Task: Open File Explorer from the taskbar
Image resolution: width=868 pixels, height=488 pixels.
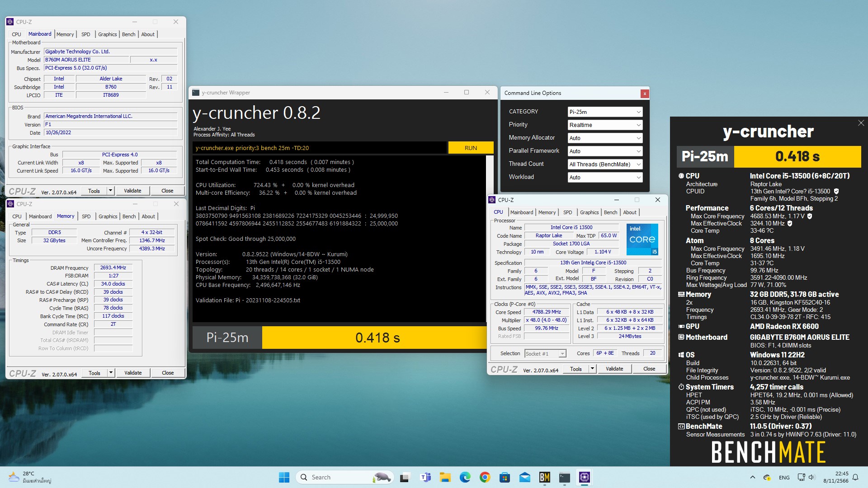Action: (x=445, y=477)
